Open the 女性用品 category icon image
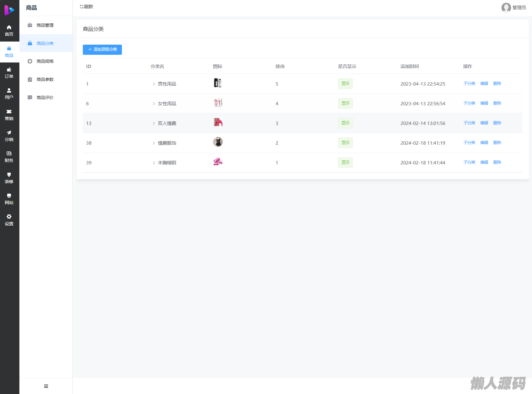This screenshot has width=532, height=394. pyautogui.click(x=218, y=103)
